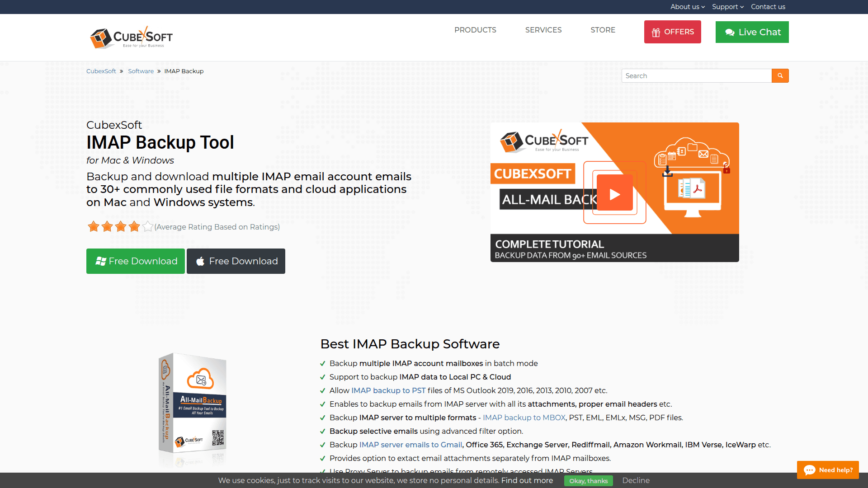Accept cookies with Okay, thanks
Image resolution: width=868 pixels, height=488 pixels.
(x=588, y=481)
